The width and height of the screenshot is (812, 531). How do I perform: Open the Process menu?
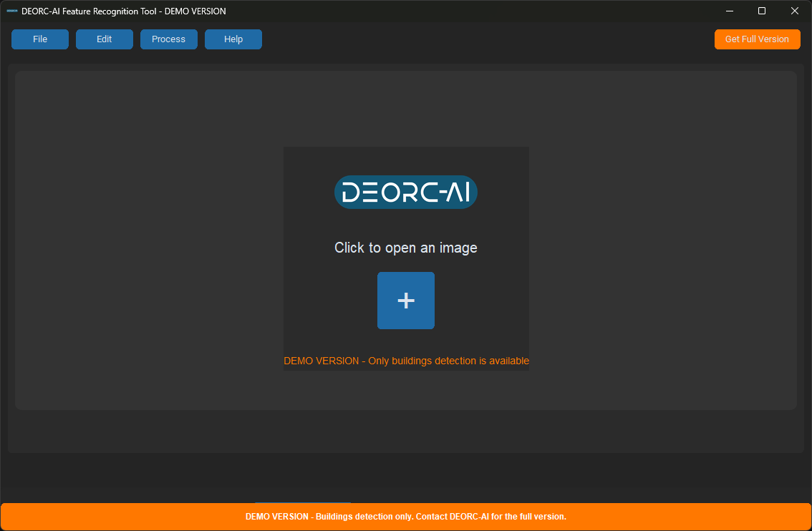pyautogui.click(x=169, y=39)
